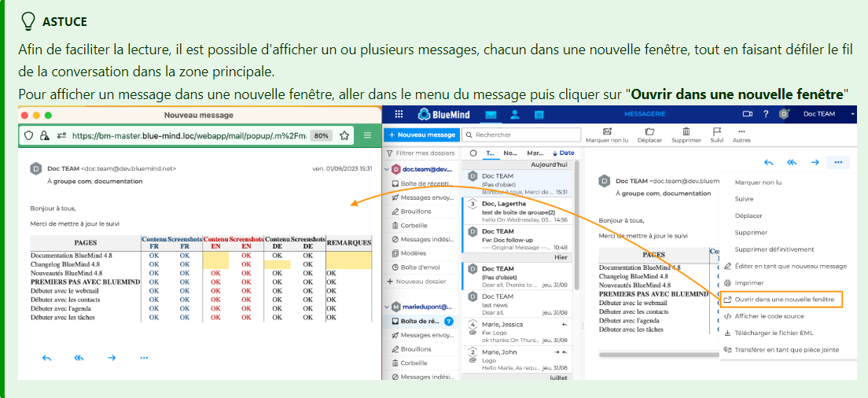The image size is (868, 398).
Task: Click Marquer non lu in the toolbar
Action: pos(607,135)
